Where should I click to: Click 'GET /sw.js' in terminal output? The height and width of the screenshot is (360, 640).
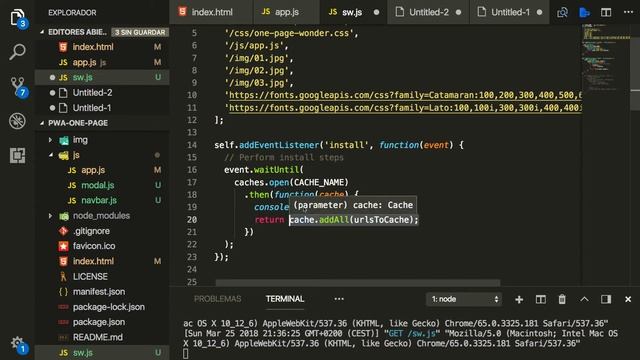[x=412, y=333]
